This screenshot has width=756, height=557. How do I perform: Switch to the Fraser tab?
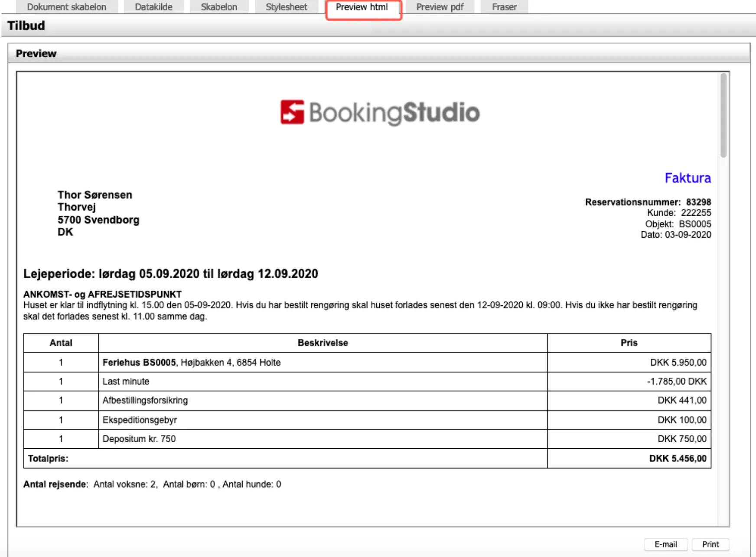point(504,7)
